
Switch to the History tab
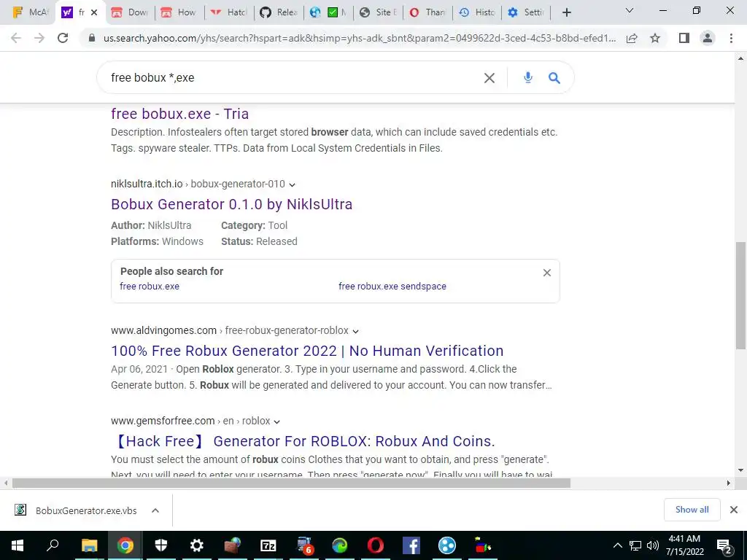tap(476, 12)
